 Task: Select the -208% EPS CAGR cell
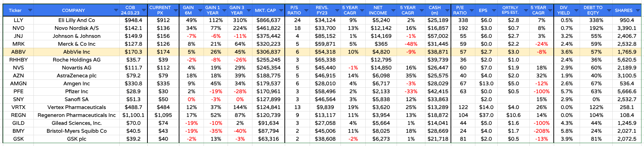click(x=542, y=131)
